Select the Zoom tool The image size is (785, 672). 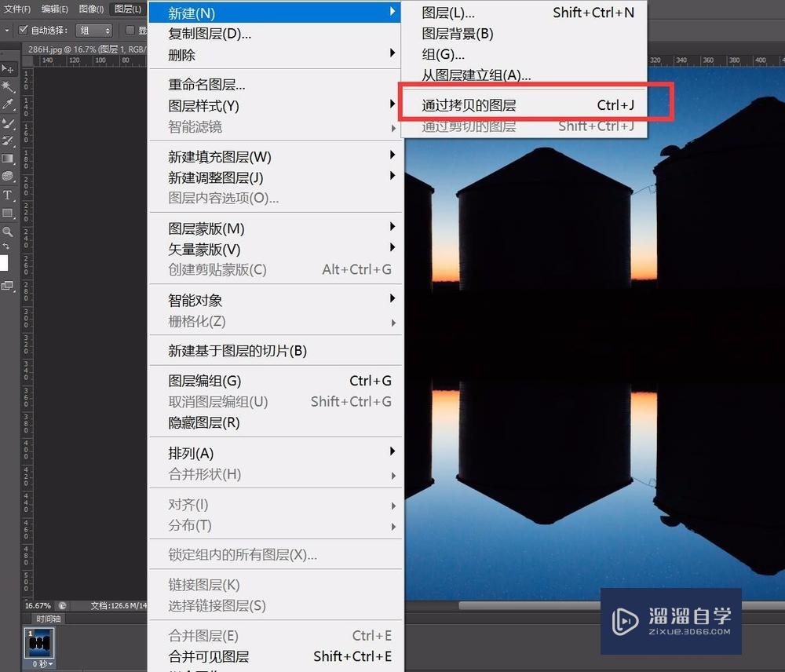click(8, 232)
